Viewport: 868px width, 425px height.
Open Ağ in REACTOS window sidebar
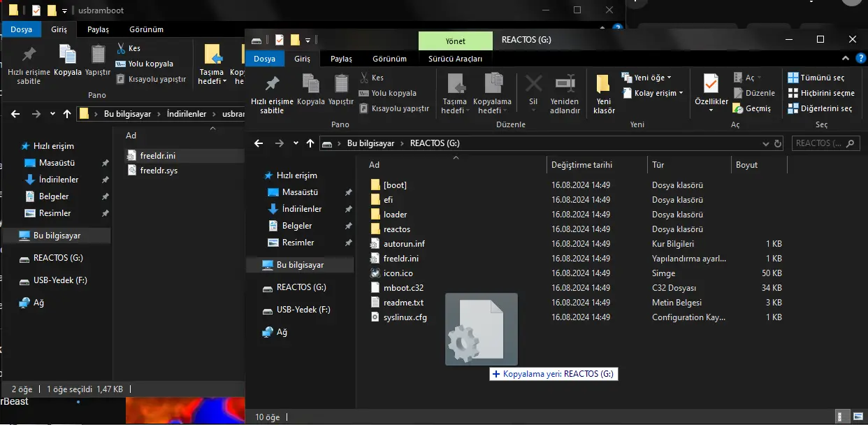pyautogui.click(x=282, y=332)
